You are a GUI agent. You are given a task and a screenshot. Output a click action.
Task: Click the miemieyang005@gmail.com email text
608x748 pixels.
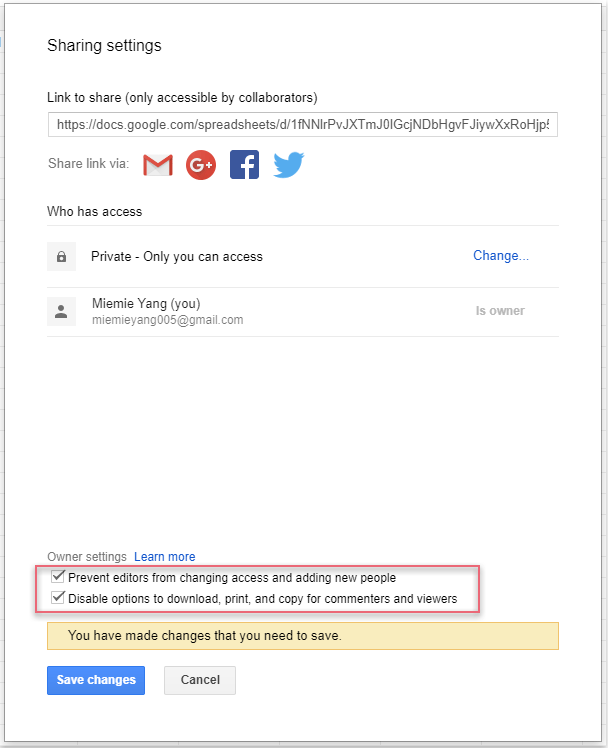(167, 320)
